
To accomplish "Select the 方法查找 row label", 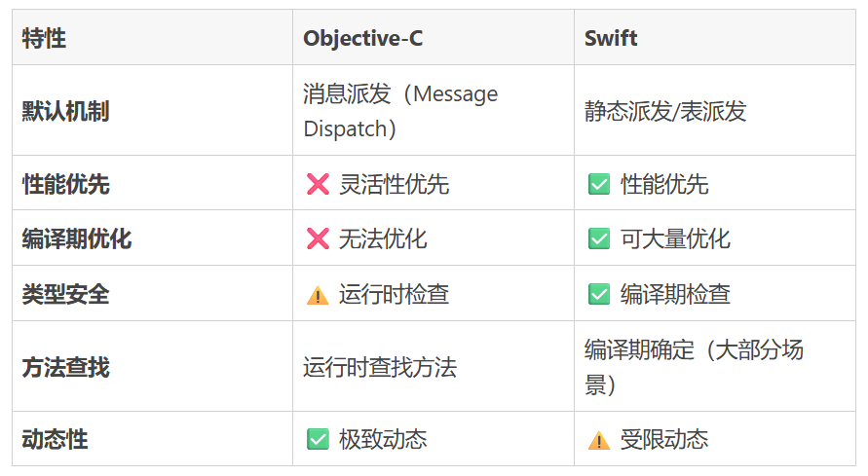I will click(65, 367).
